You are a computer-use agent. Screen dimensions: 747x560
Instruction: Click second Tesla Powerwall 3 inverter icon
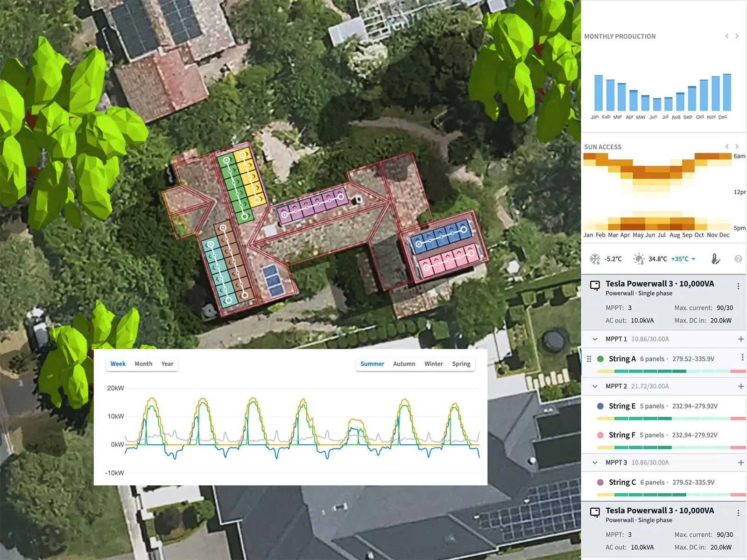595,512
